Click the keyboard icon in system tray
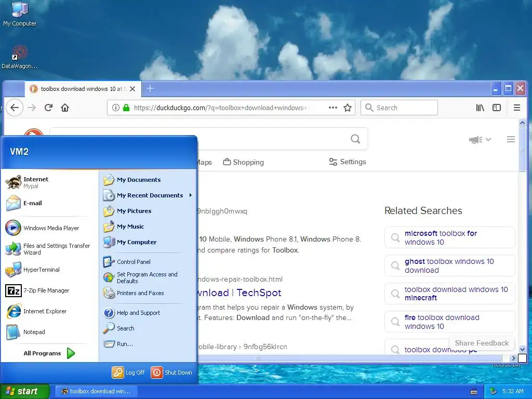Image resolution: width=532 pixels, height=399 pixels. pyautogui.click(x=474, y=392)
